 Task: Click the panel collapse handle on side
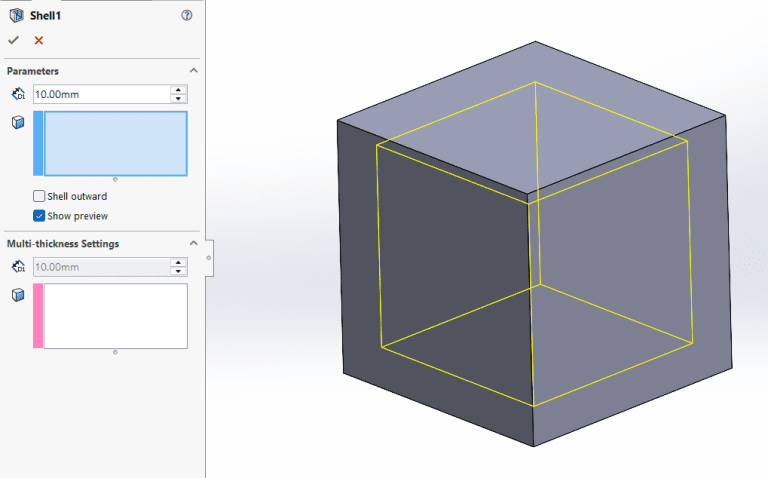pos(208,258)
